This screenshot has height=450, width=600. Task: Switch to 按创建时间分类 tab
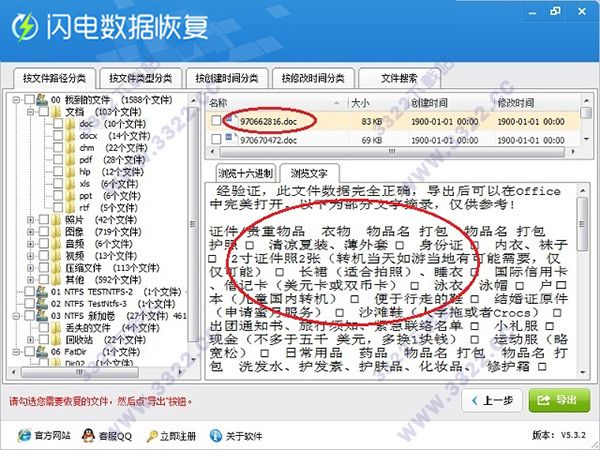227,78
